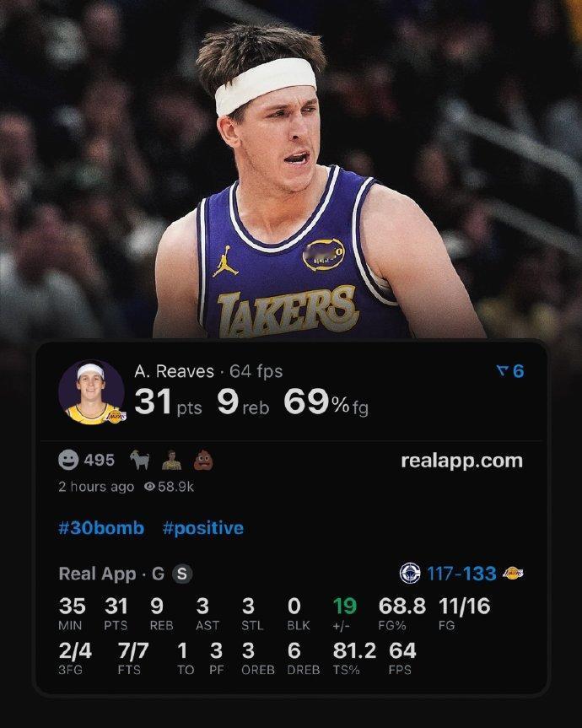Open the 117-133 game score
The height and width of the screenshot is (728, 582).
click(461, 574)
